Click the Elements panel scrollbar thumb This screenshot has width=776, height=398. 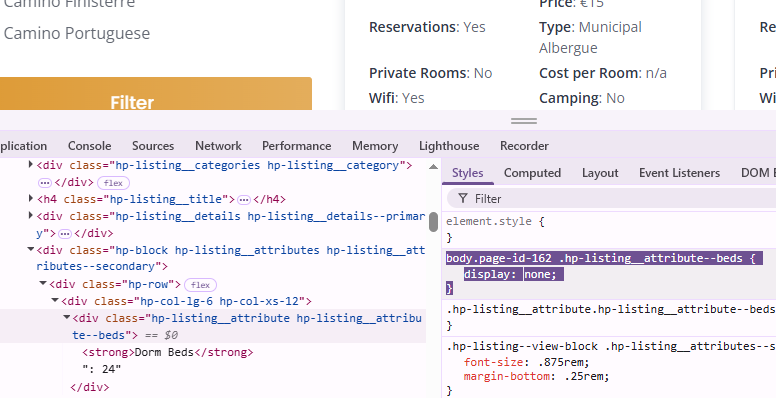(x=433, y=222)
